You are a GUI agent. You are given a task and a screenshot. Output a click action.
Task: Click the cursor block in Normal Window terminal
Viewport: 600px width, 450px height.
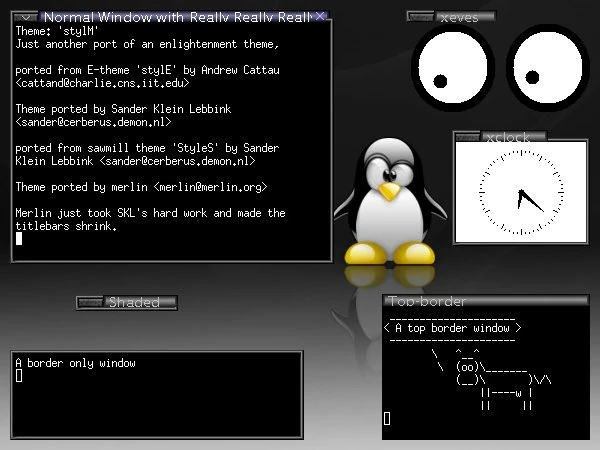click(19, 239)
